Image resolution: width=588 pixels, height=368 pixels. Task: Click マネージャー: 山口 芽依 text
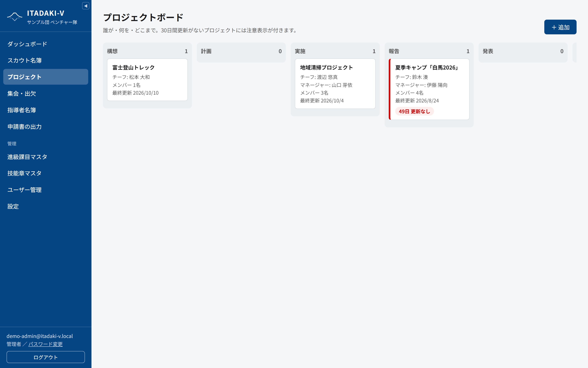pos(326,85)
